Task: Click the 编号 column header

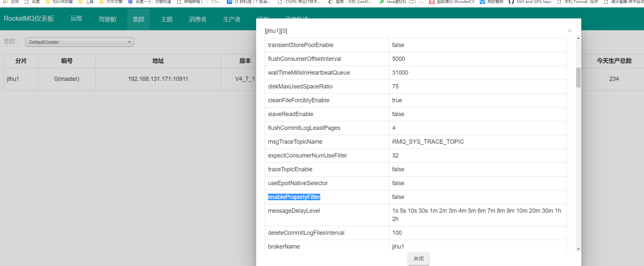Action: (67, 61)
